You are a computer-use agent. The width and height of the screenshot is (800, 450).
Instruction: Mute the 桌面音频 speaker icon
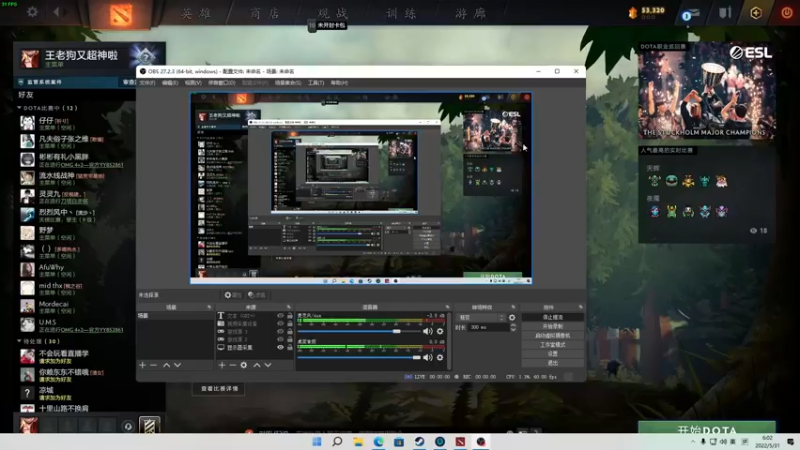point(428,358)
